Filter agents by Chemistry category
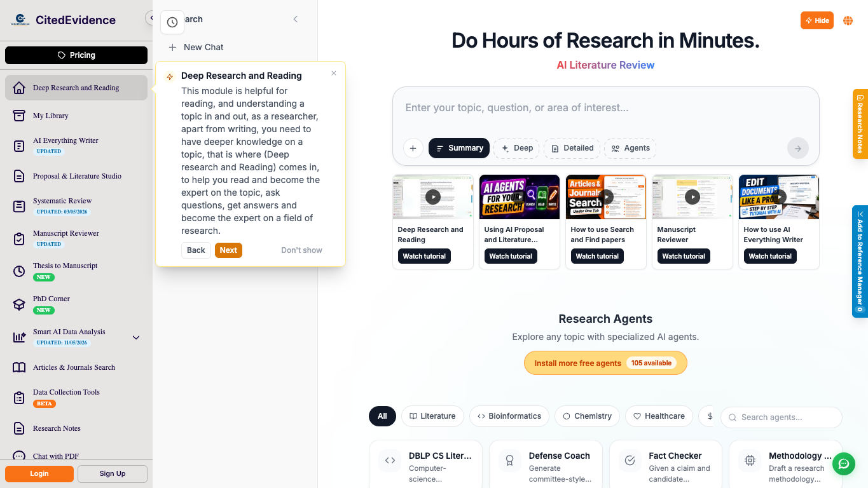This screenshot has height=488, width=868. pos(587,416)
